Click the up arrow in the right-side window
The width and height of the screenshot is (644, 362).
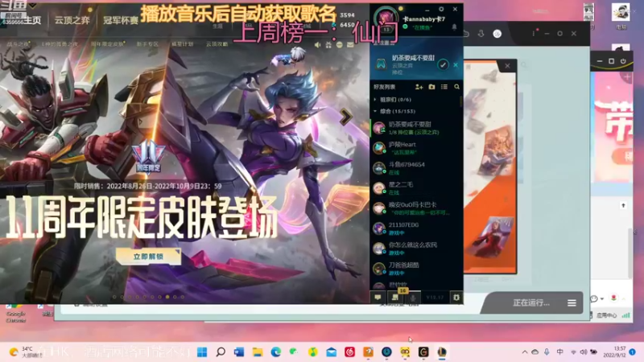point(623,205)
